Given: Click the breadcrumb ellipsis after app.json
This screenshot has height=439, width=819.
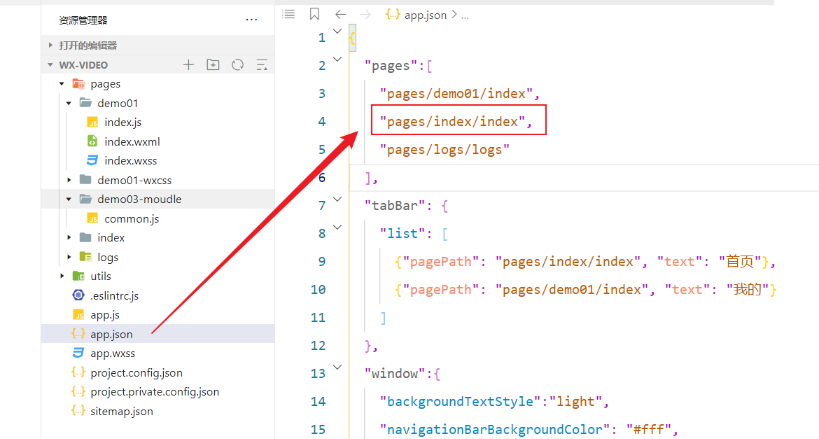Looking at the screenshot, I should [465, 16].
